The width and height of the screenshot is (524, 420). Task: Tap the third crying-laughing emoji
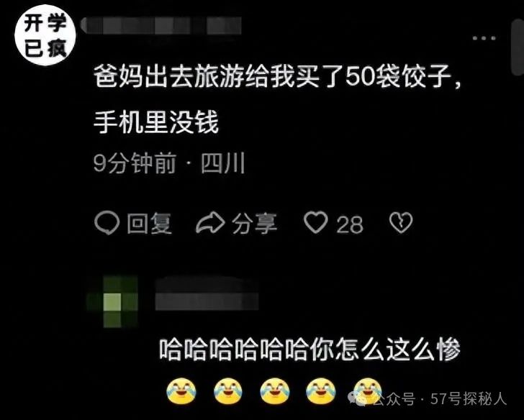click(274, 391)
